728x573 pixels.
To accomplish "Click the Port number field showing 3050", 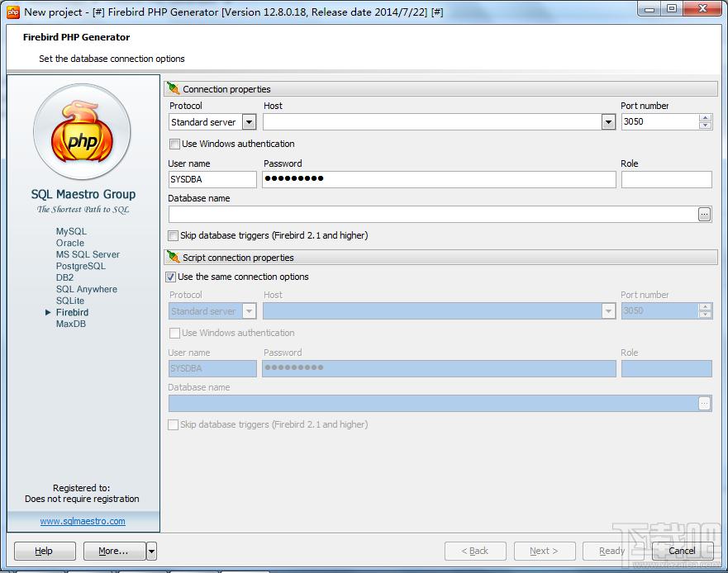I will [x=659, y=121].
